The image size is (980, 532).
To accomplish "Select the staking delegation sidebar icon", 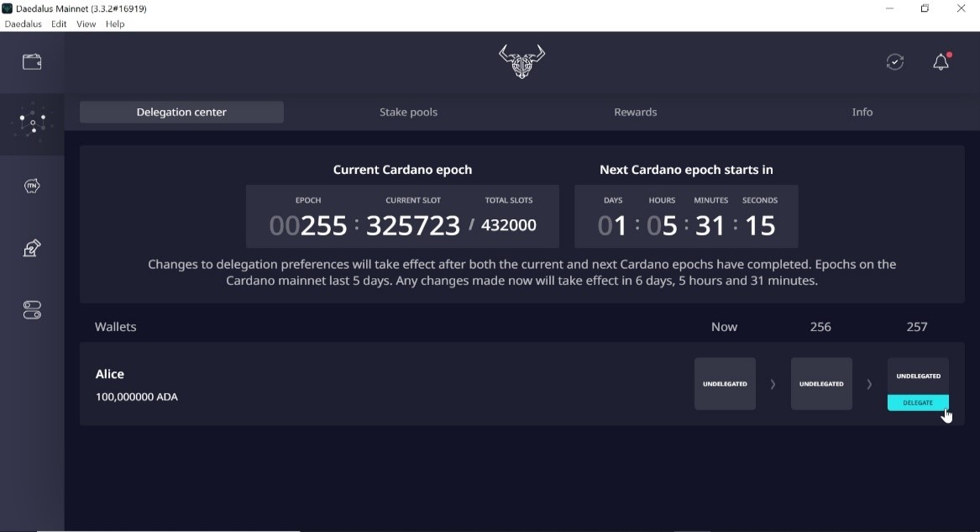I will pyautogui.click(x=32, y=123).
